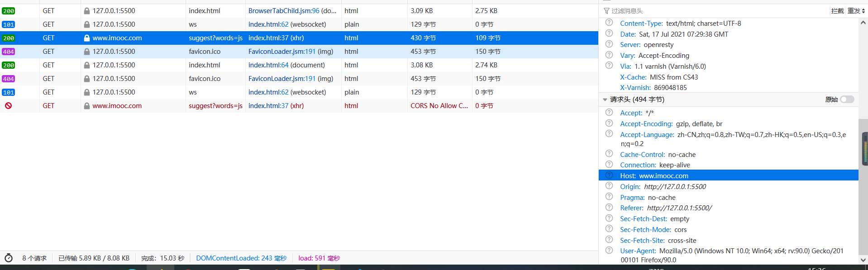Toggle the 原始 raw headers switch

(x=847, y=99)
